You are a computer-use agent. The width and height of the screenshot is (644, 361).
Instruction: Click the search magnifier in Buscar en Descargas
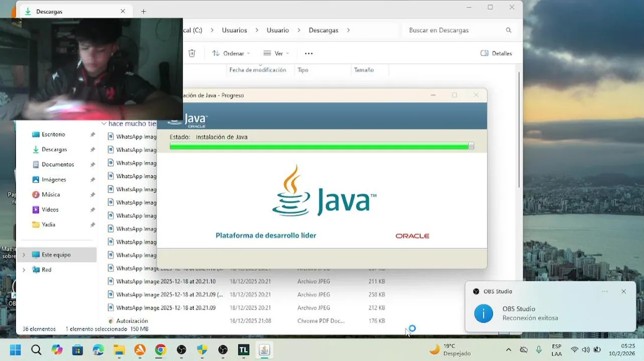[x=509, y=30]
